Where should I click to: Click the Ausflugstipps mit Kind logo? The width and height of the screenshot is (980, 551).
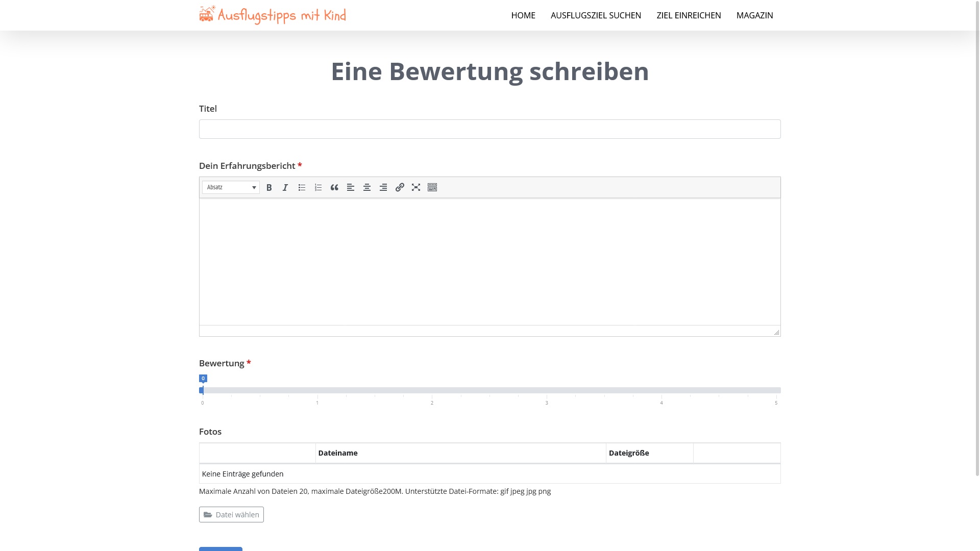click(273, 15)
